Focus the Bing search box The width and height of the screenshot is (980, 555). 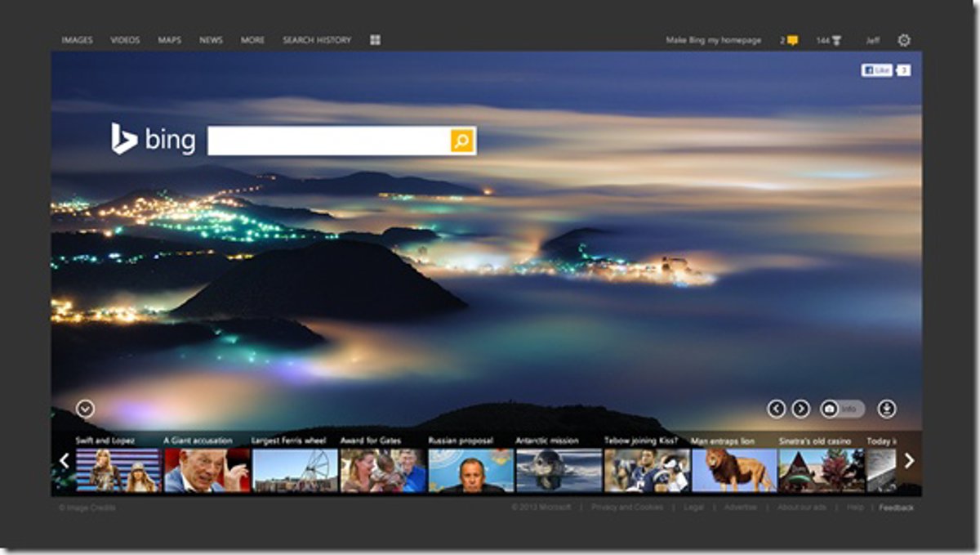[x=328, y=141]
